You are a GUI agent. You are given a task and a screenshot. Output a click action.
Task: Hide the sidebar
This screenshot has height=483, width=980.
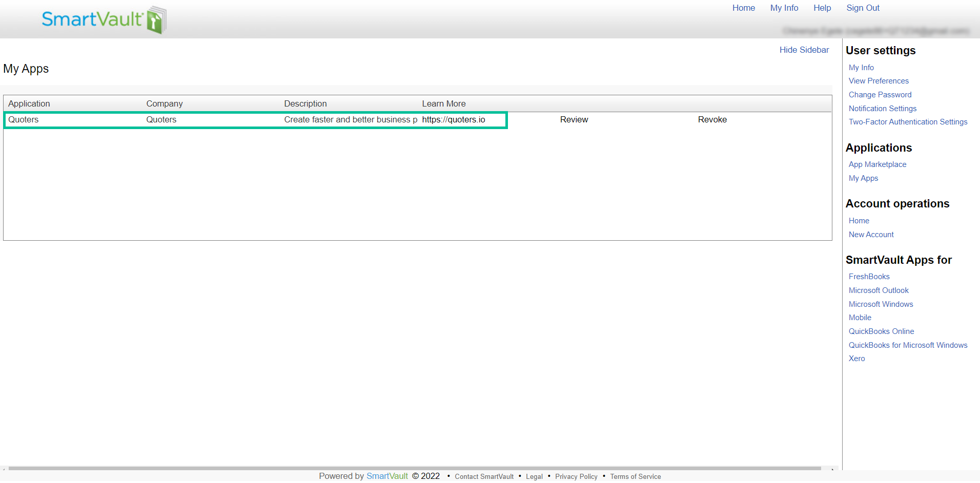(x=804, y=50)
